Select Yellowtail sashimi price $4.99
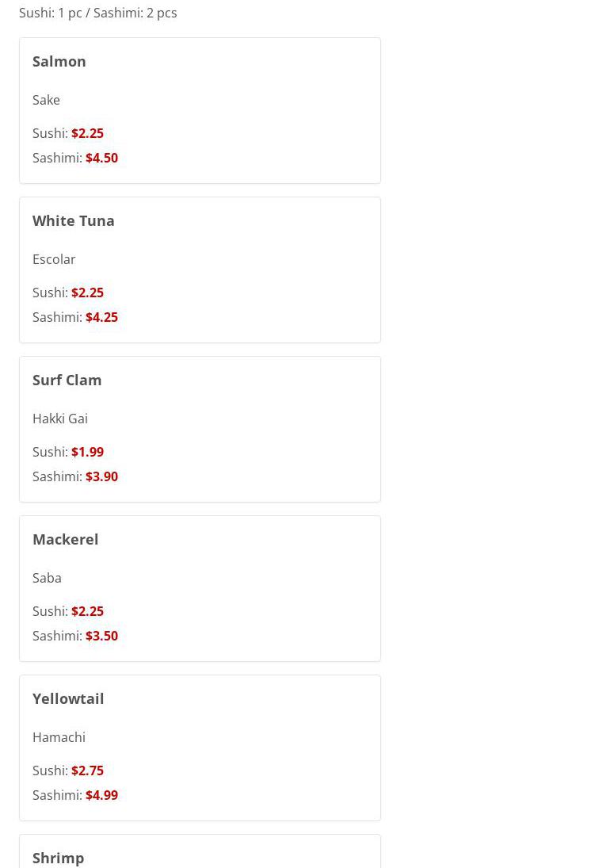The image size is (610, 868). tap(101, 795)
